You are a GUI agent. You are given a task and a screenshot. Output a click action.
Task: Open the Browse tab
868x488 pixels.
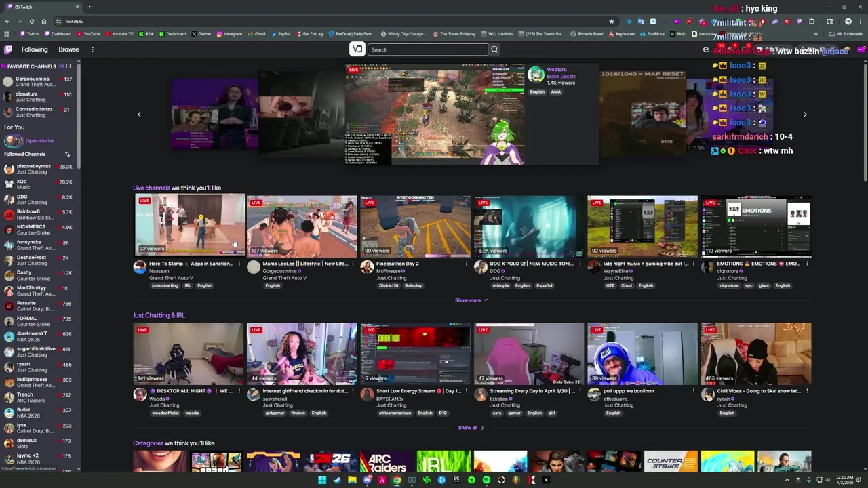click(x=68, y=49)
